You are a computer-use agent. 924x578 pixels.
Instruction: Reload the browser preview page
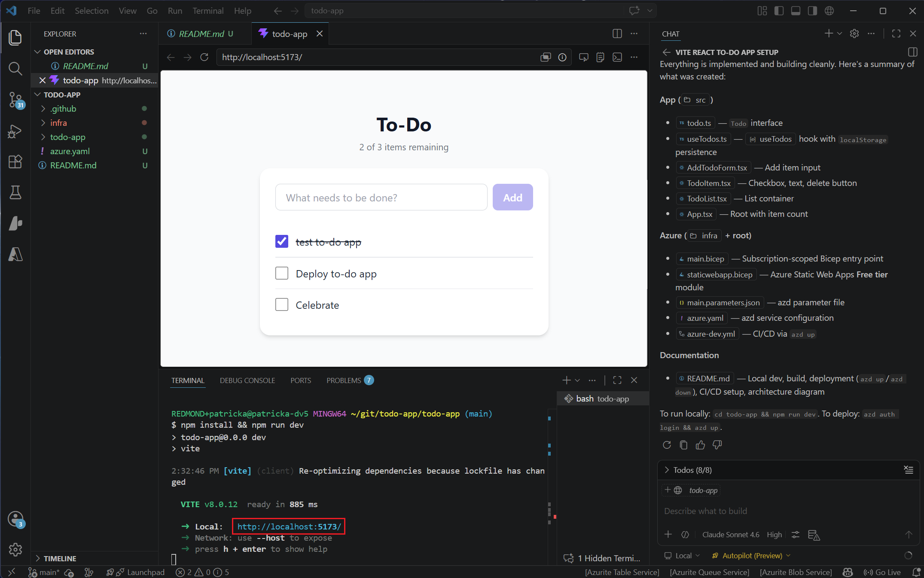[x=204, y=57]
